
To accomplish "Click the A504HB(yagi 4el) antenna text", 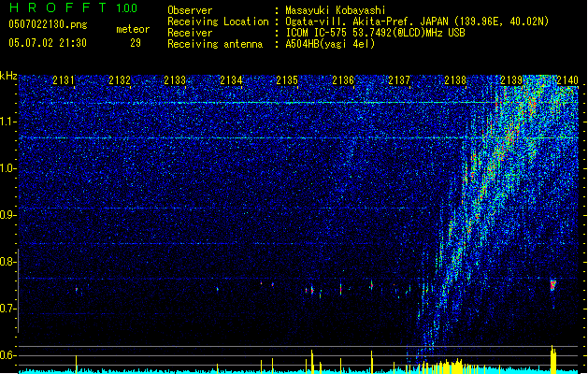I will pyautogui.click(x=330, y=44).
